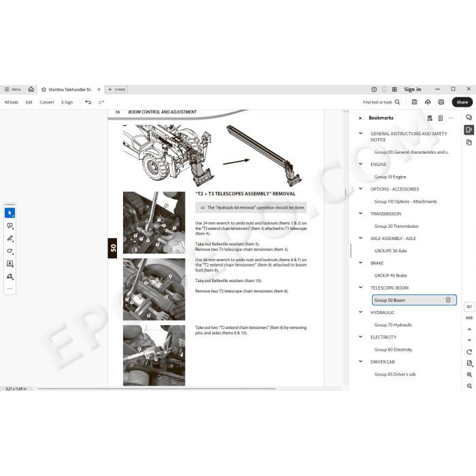Collapse the ELECTRICITY bookmark chevron
The image size is (476, 476).
[360, 337]
